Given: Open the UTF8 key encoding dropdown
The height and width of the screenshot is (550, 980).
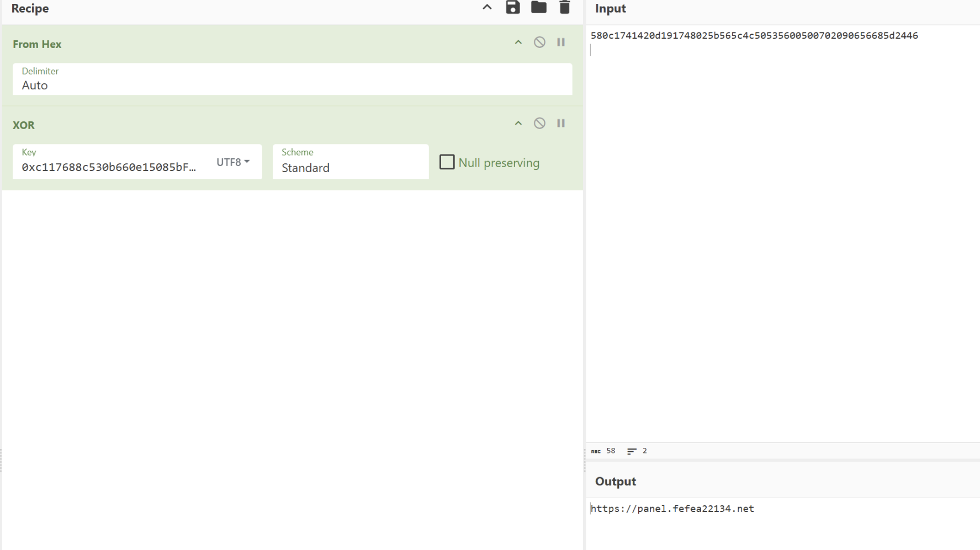Looking at the screenshot, I should pos(233,162).
